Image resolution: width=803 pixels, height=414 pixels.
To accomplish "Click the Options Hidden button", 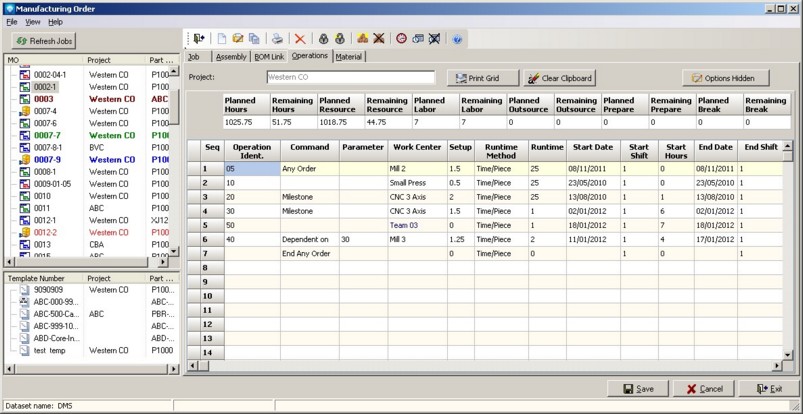I will (726, 78).
